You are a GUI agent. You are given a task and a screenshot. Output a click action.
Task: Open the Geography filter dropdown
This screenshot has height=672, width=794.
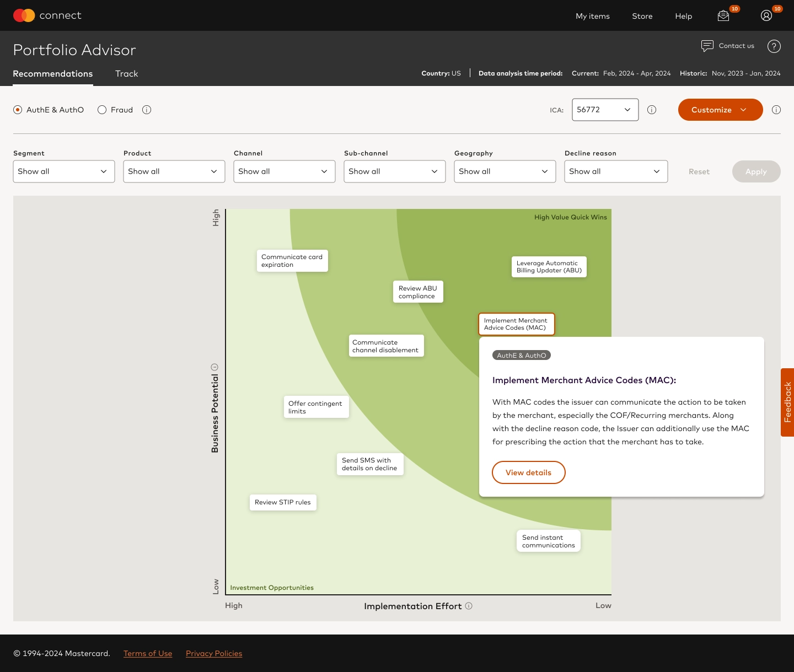[505, 171]
